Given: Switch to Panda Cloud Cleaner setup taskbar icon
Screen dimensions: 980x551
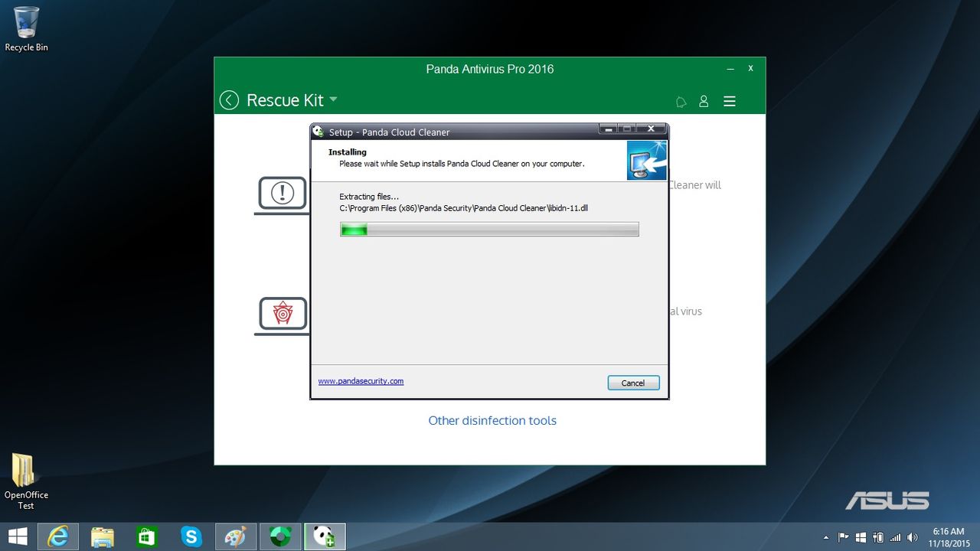Looking at the screenshot, I should pos(325,536).
